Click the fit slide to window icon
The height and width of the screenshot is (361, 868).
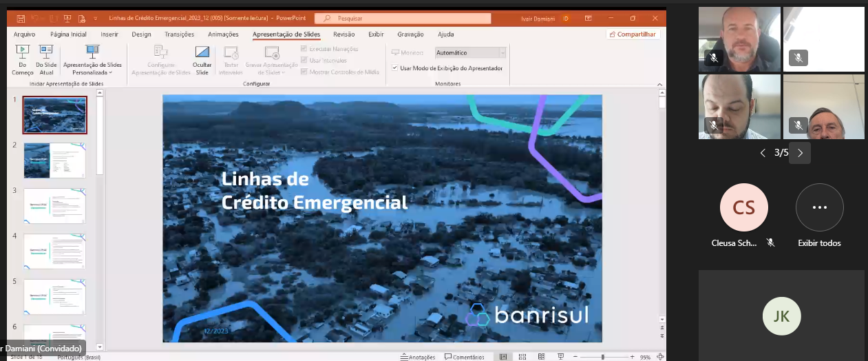click(661, 357)
